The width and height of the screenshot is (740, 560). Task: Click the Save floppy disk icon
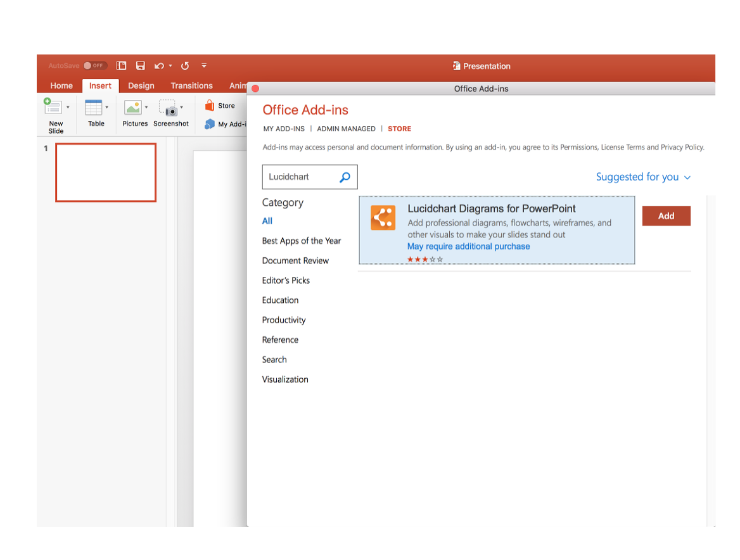click(x=140, y=66)
